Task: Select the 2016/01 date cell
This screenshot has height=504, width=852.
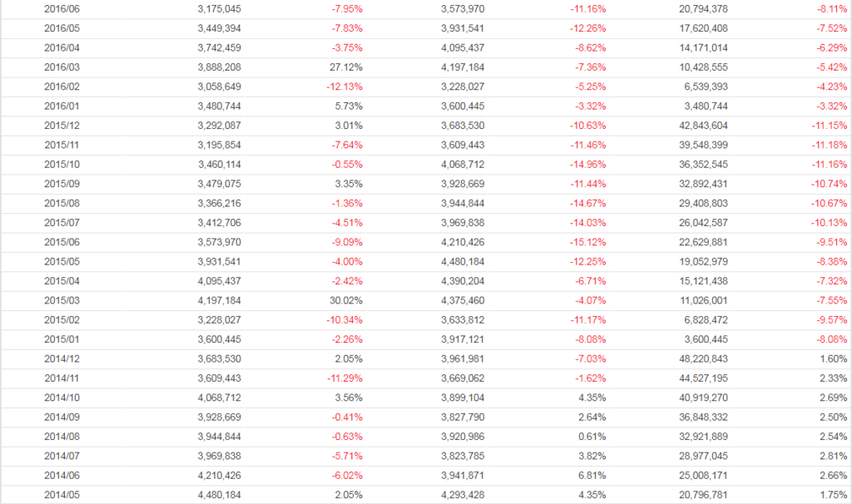Action: click(62, 106)
